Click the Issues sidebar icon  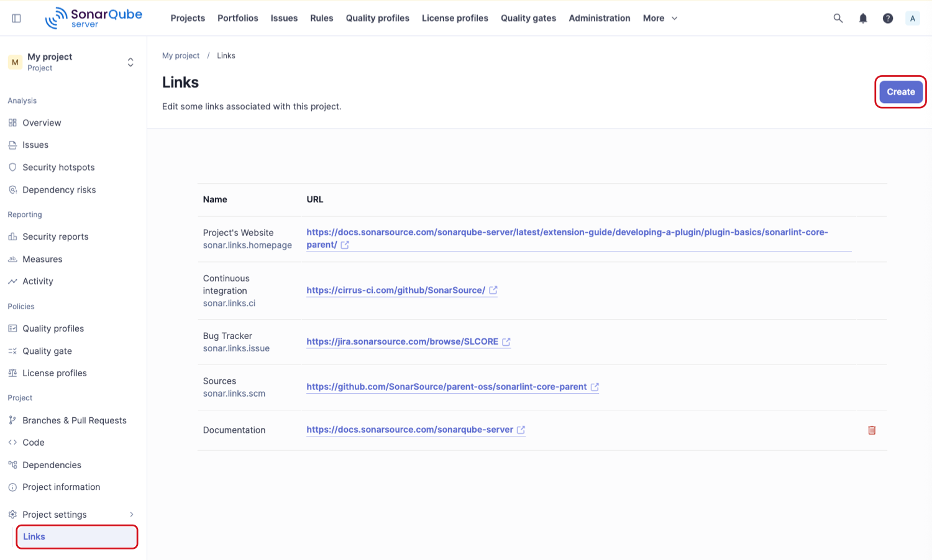12,145
